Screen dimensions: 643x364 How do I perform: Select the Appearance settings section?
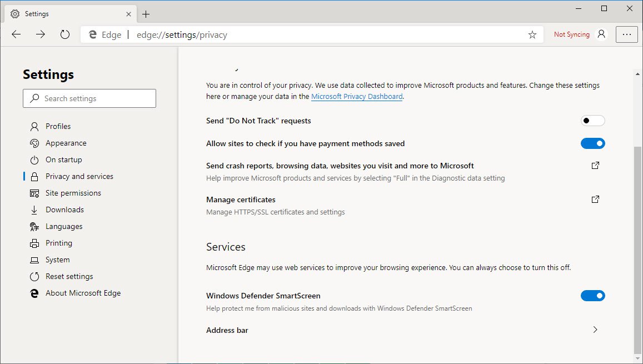[66, 143]
